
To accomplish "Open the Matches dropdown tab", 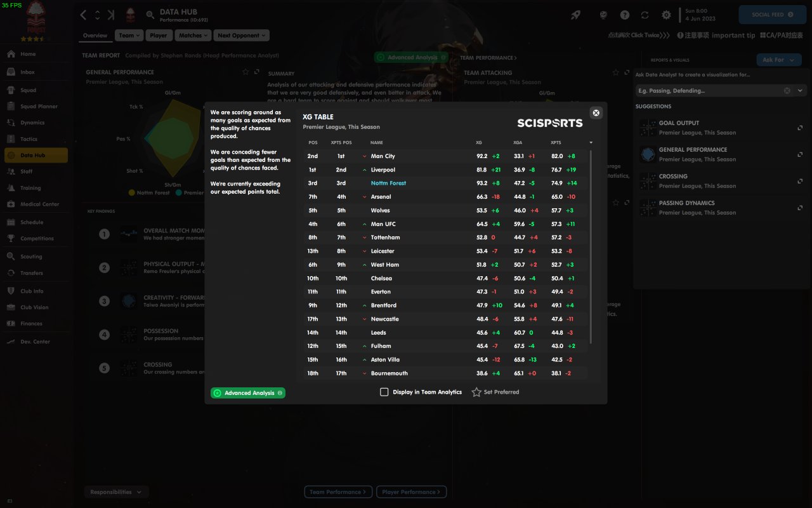I will pyautogui.click(x=193, y=36).
